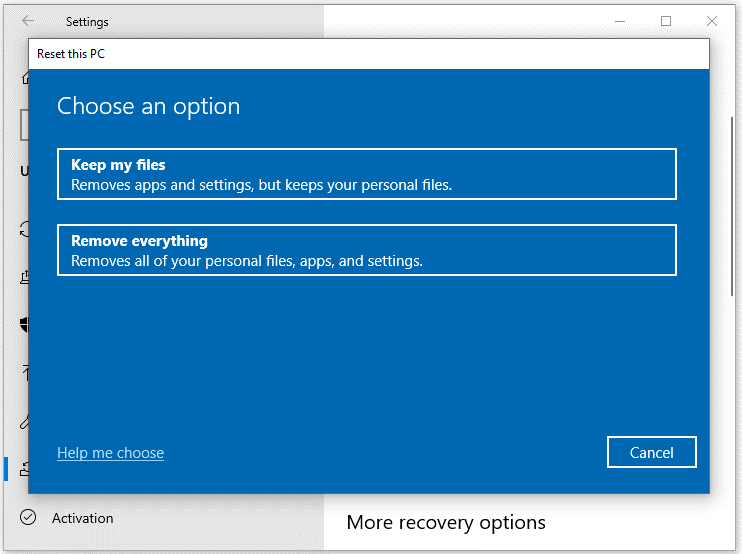Open Troubleshoot via the wrench icon

pyautogui.click(x=24, y=421)
